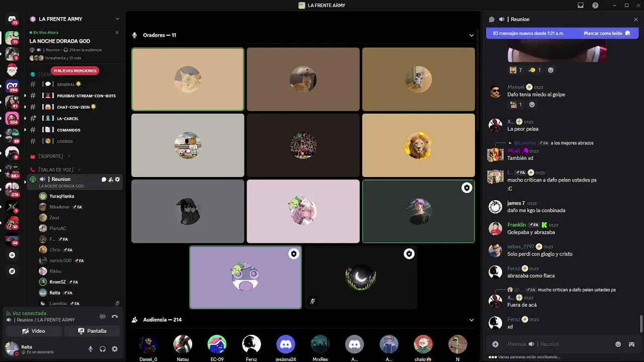Screen dimensions: 644x362
Task: Open Discord home direct messages icon
Action: 12,19
